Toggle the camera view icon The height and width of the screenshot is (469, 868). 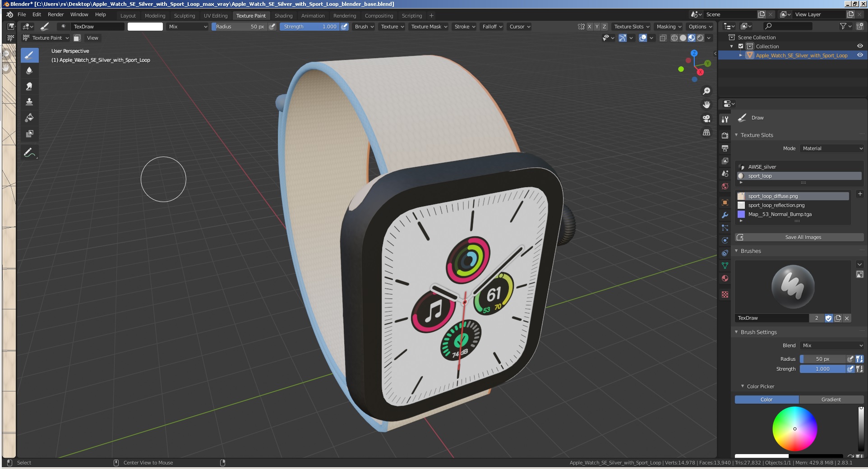(706, 119)
